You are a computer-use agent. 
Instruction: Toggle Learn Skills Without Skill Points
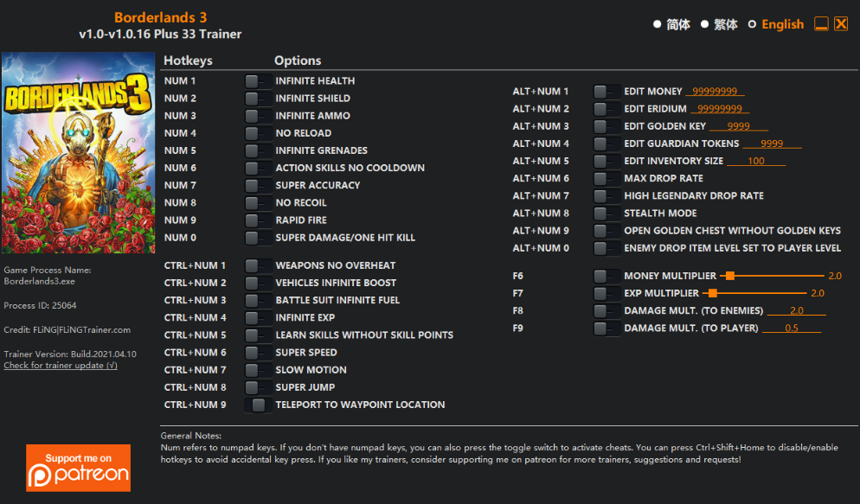[258, 335]
